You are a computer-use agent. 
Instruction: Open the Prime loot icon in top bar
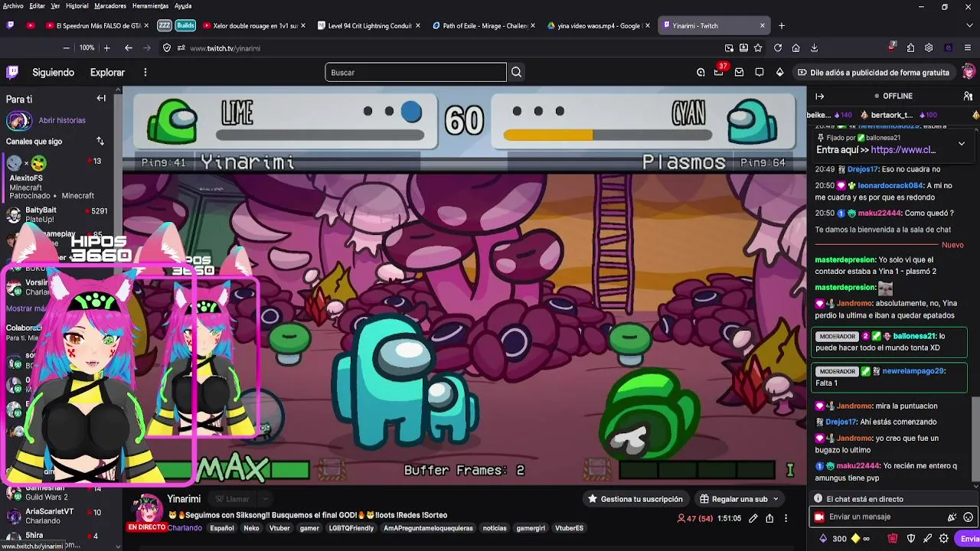point(701,72)
